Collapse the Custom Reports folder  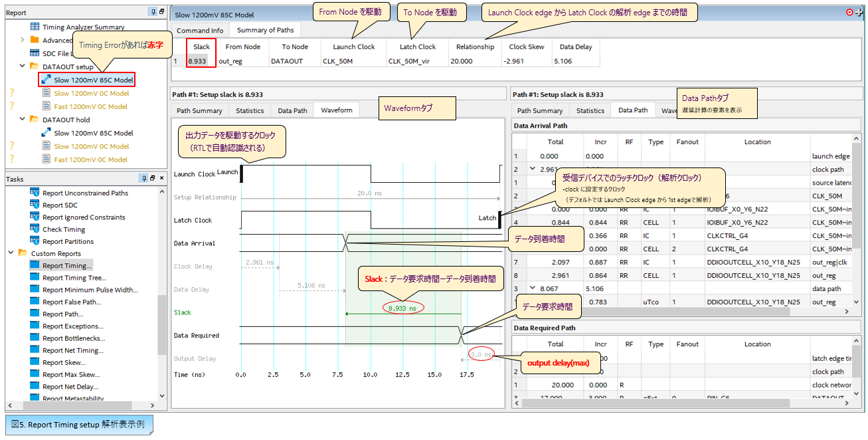11,253
